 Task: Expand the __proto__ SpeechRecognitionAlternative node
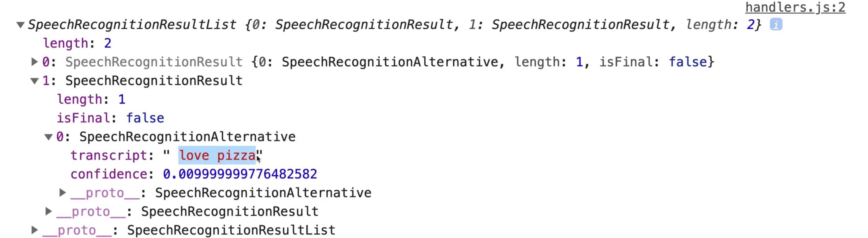(x=62, y=193)
